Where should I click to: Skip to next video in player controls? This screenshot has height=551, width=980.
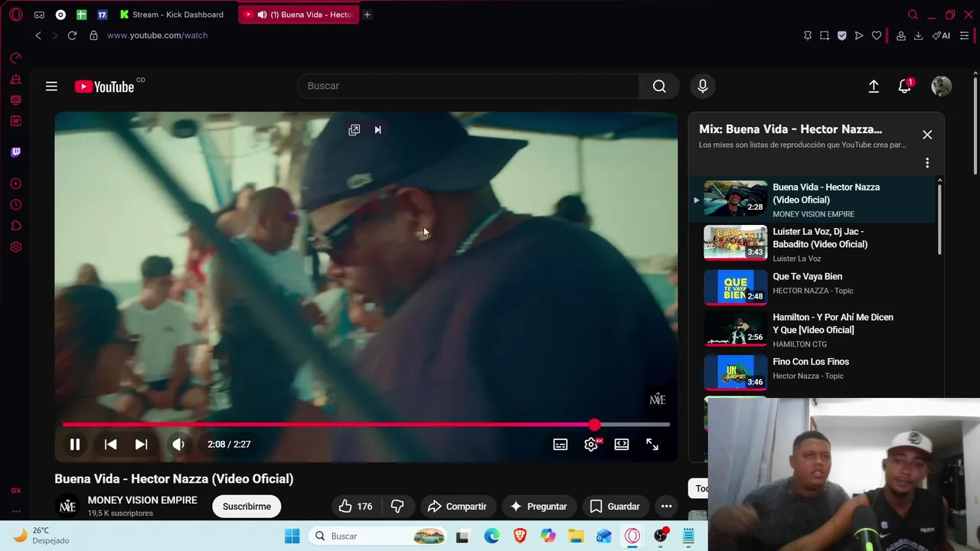tap(141, 444)
